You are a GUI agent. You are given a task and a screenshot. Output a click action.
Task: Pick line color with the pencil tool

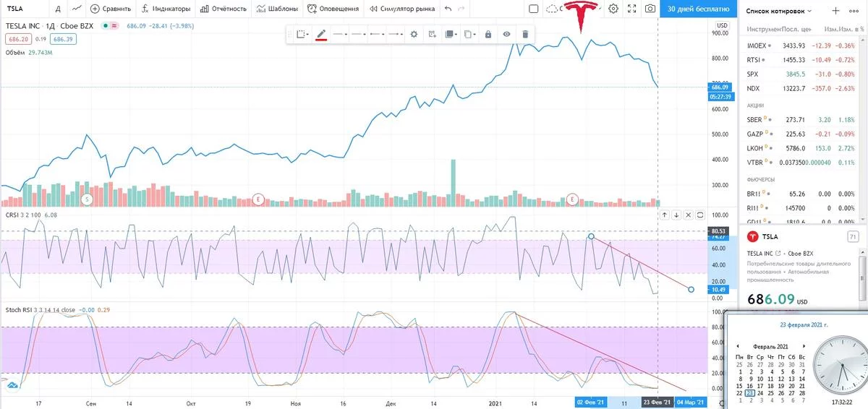(322, 34)
